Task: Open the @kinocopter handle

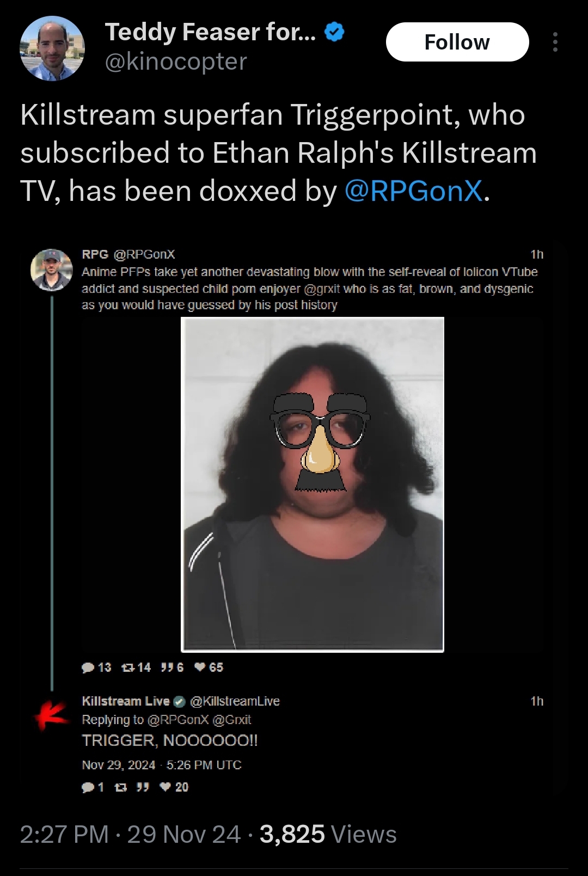Action: point(176,62)
